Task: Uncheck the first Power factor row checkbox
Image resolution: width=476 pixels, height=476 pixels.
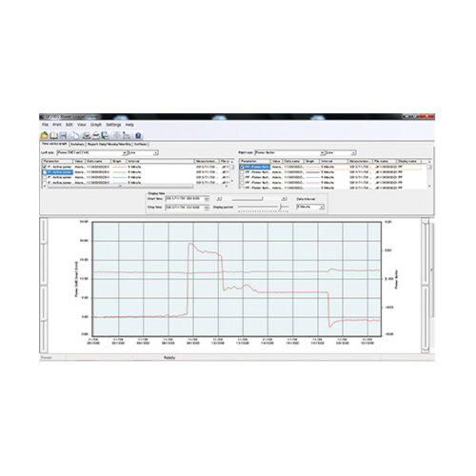Action: 242,167
